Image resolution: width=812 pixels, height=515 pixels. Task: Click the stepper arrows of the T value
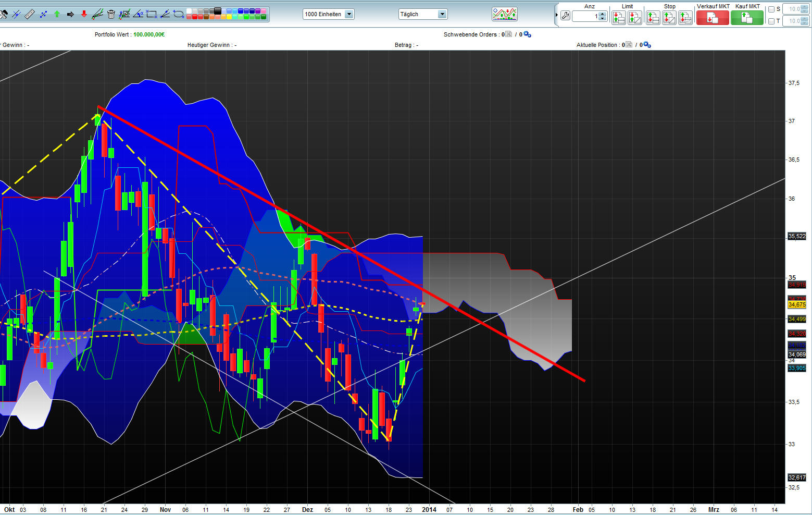tap(804, 21)
